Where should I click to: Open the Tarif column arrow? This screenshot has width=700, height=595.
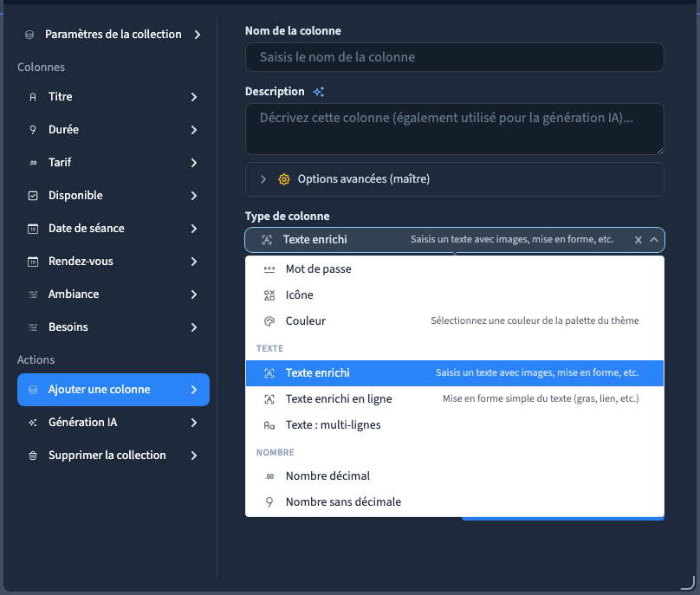[x=194, y=163]
